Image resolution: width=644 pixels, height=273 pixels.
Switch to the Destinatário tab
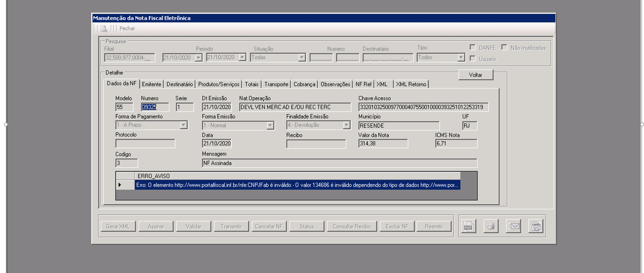click(180, 84)
